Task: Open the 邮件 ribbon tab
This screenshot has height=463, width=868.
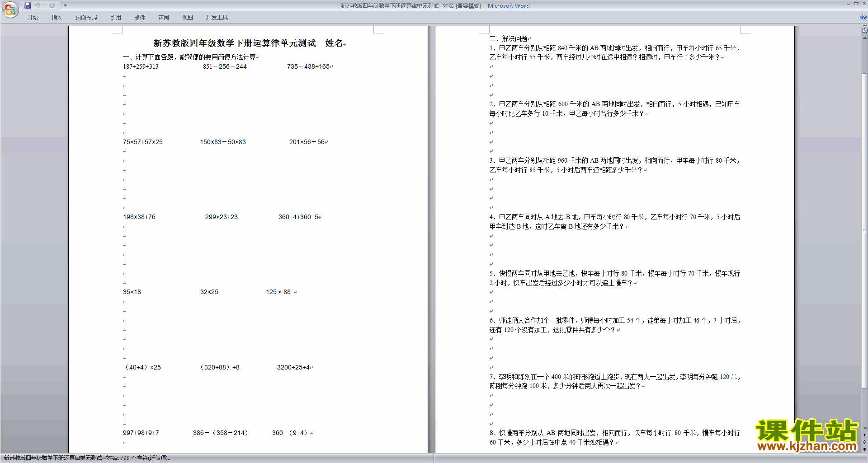Action: coord(140,17)
